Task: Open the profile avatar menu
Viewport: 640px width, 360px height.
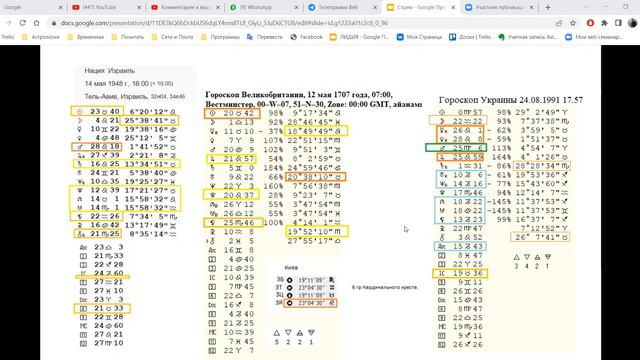Action: [632, 23]
